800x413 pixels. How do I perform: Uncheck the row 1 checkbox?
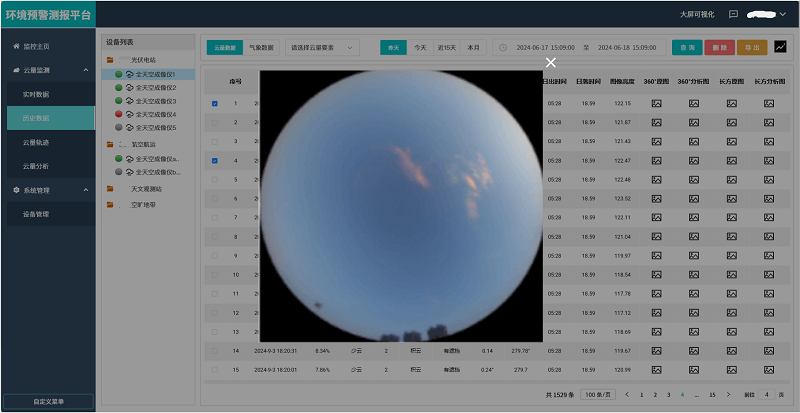(214, 103)
